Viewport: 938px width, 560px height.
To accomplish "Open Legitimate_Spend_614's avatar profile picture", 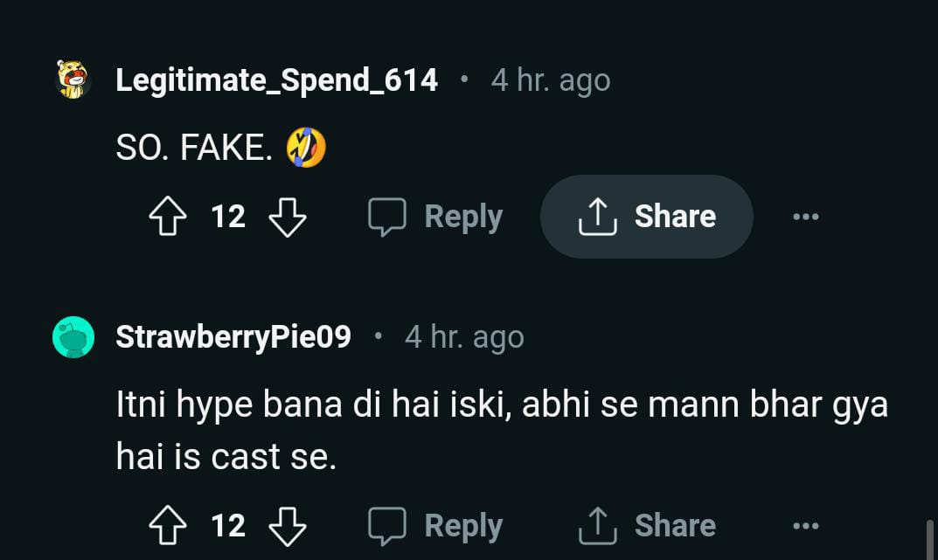I will (x=73, y=80).
